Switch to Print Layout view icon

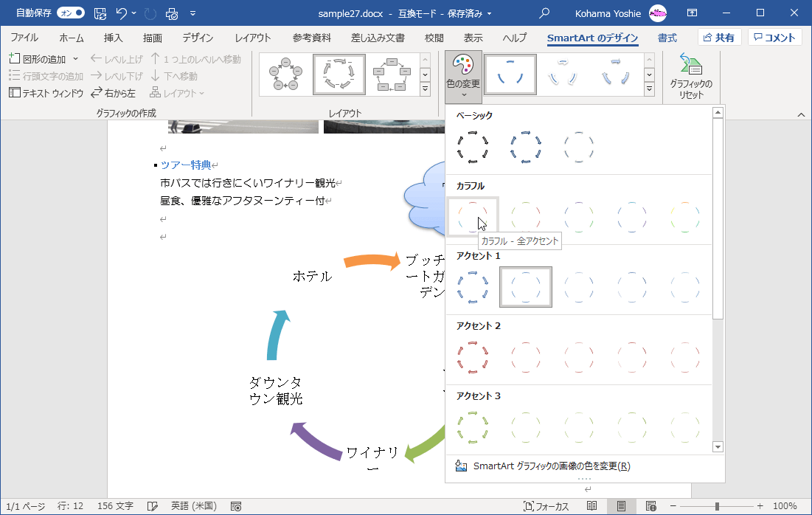point(622,506)
